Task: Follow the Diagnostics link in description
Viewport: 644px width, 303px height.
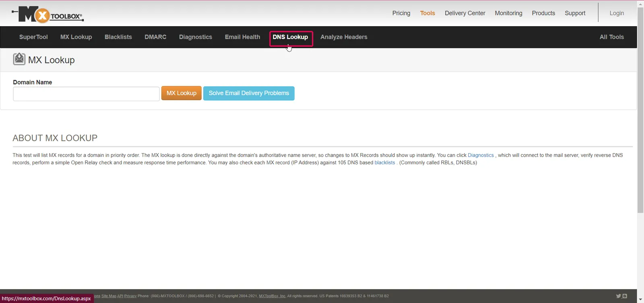Action: click(481, 155)
